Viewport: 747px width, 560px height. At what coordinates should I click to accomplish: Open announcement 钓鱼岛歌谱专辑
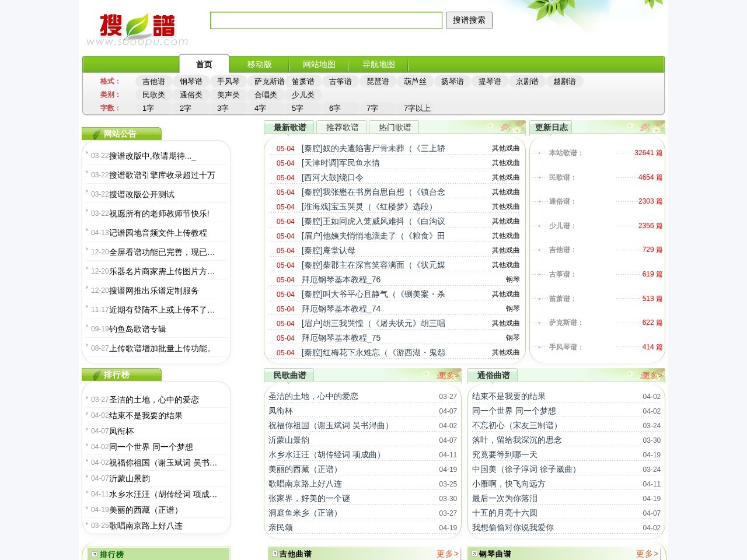click(138, 329)
